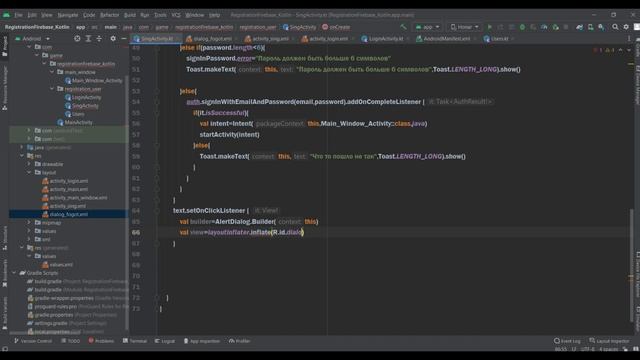Open the Search Everywhere magnifier
Image resolution: width=640 pixels, height=360 pixels.
[615, 27]
